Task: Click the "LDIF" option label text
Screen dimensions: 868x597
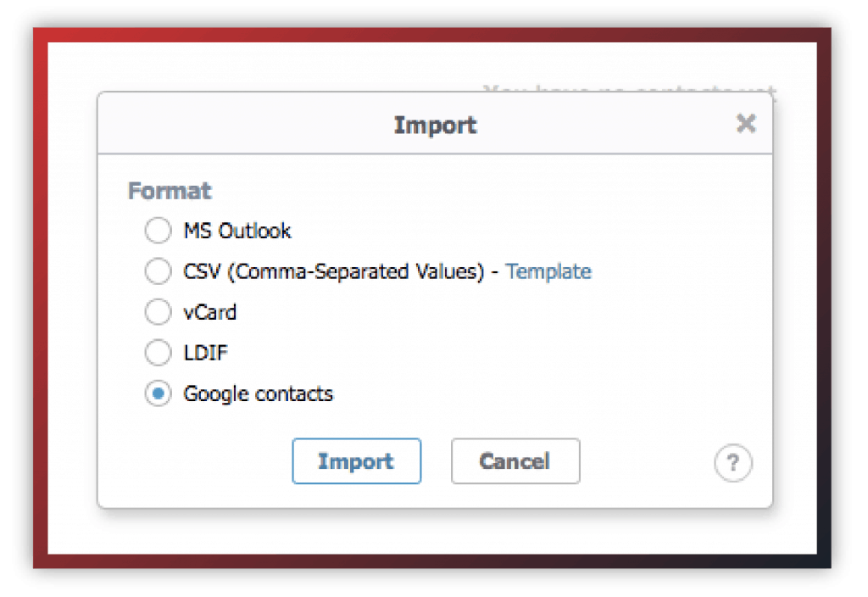Action: (205, 353)
